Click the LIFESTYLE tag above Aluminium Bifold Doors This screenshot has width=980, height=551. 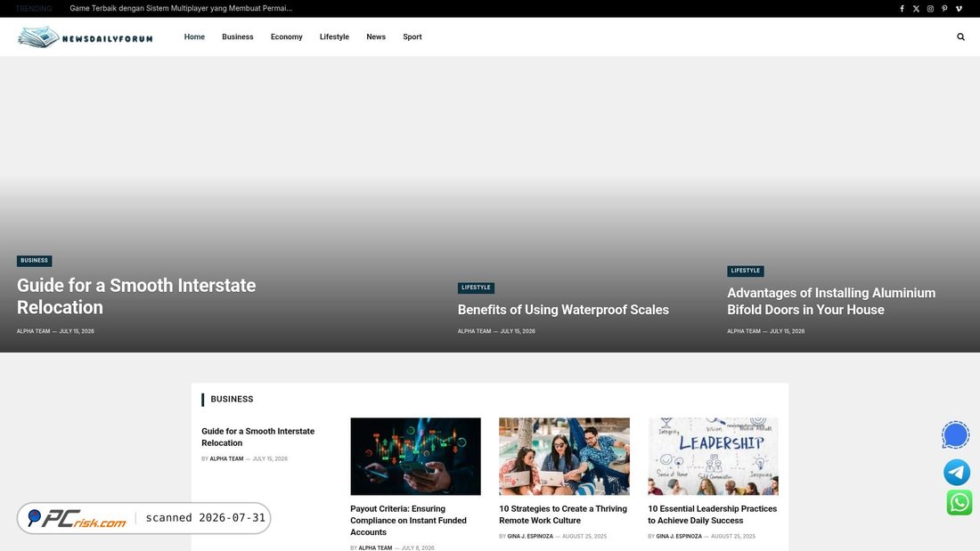tap(745, 271)
